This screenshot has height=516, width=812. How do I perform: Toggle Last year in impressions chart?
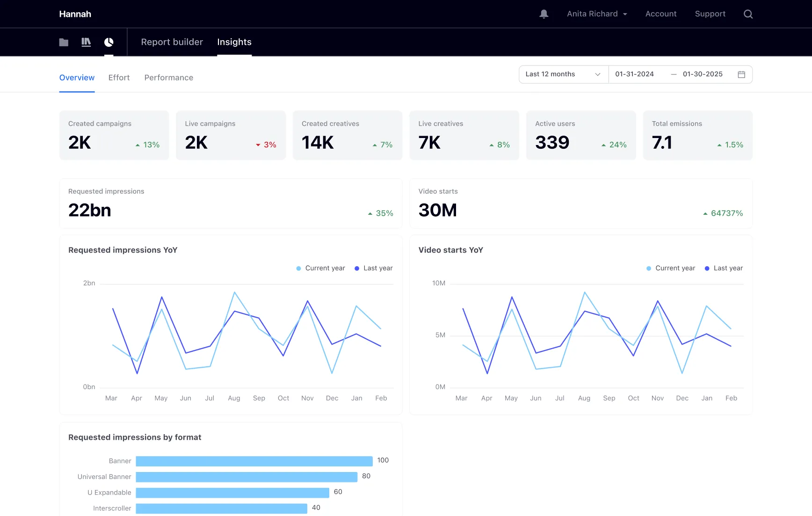tap(373, 268)
